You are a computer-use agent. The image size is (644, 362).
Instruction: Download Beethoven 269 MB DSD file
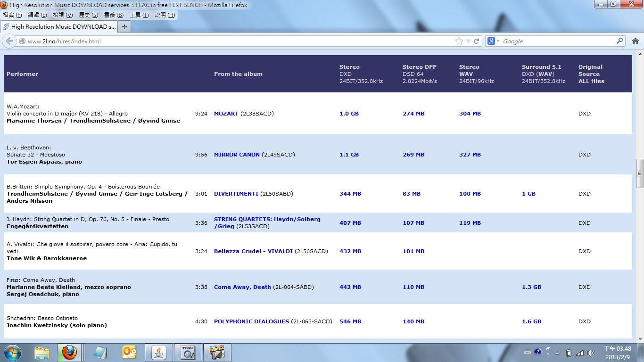point(413,155)
